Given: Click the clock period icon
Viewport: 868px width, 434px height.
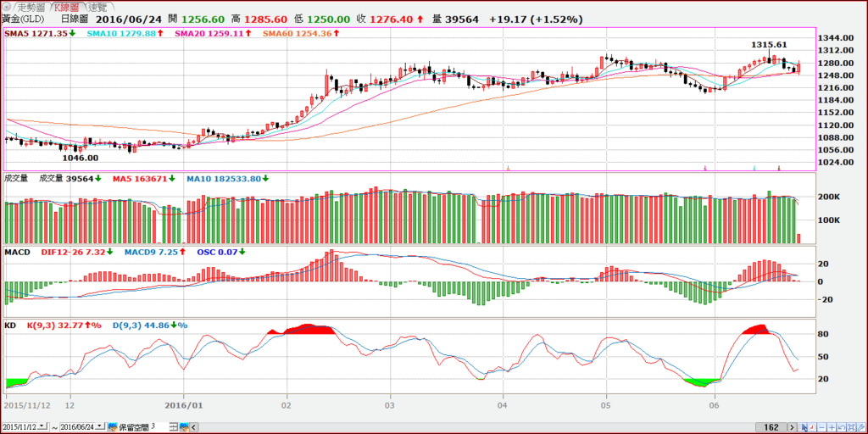Looking at the screenshot, I should [x=812, y=427].
